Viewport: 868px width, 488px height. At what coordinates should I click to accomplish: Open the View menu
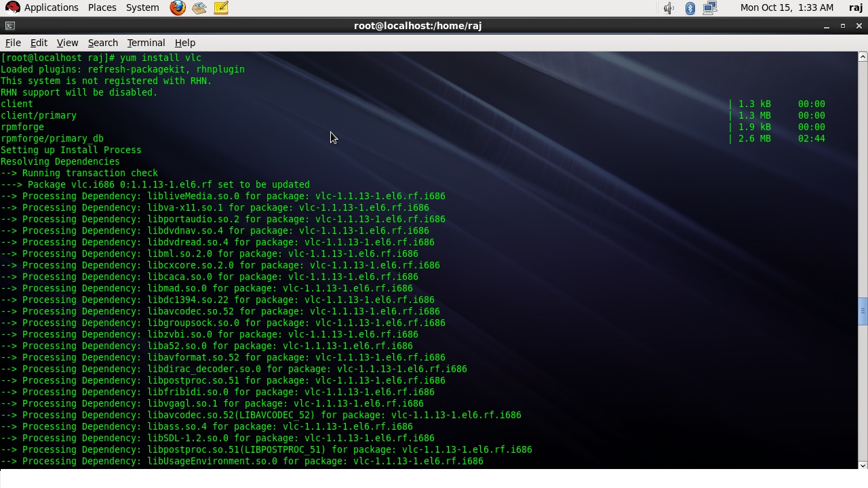pos(67,42)
